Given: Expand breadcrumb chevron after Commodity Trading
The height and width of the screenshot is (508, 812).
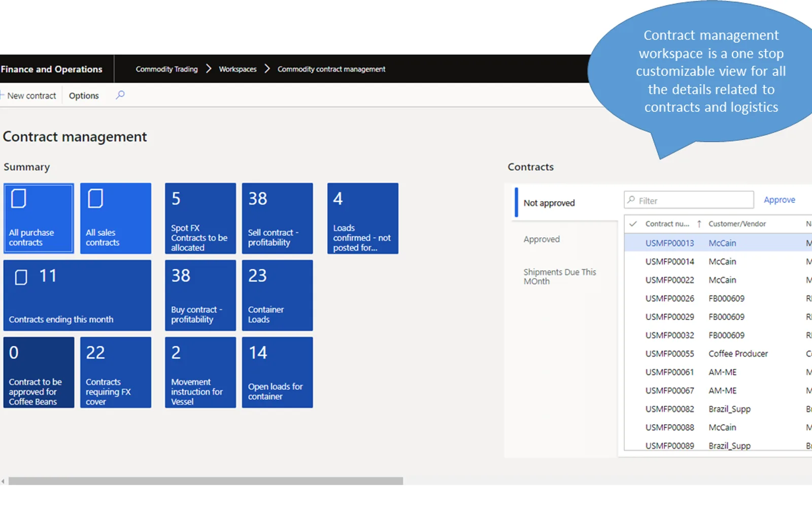Looking at the screenshot, I should coord(209,69).
